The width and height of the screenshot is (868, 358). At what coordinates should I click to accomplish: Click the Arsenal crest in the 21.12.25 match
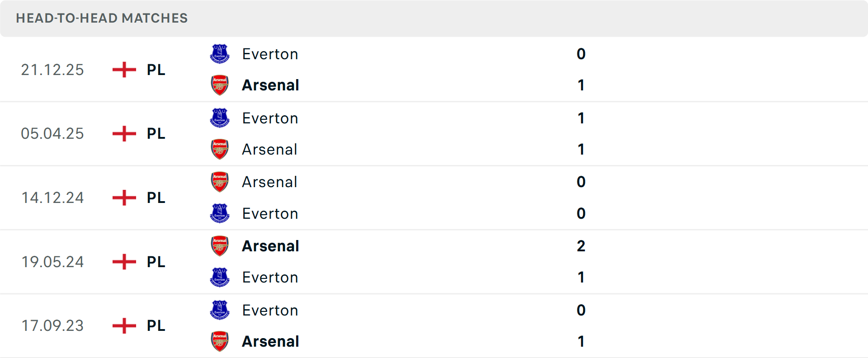pyautogui.click(x=220, y=85)
